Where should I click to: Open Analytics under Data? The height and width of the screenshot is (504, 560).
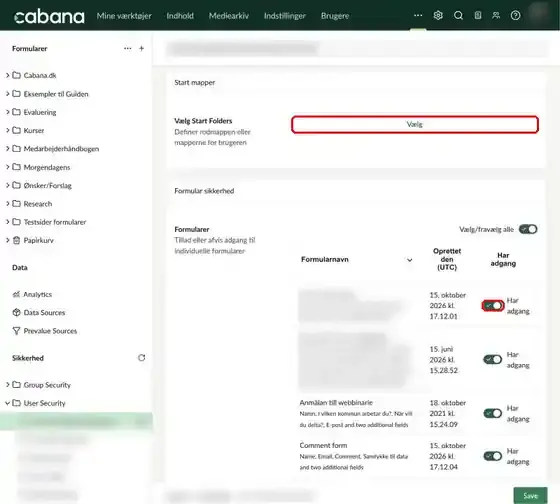[38, 294]
